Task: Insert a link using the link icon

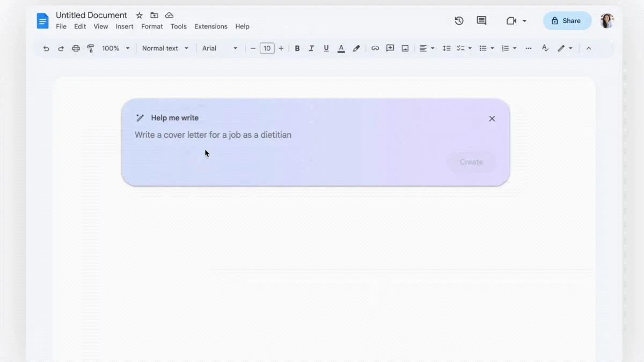Action: (375, 48)
